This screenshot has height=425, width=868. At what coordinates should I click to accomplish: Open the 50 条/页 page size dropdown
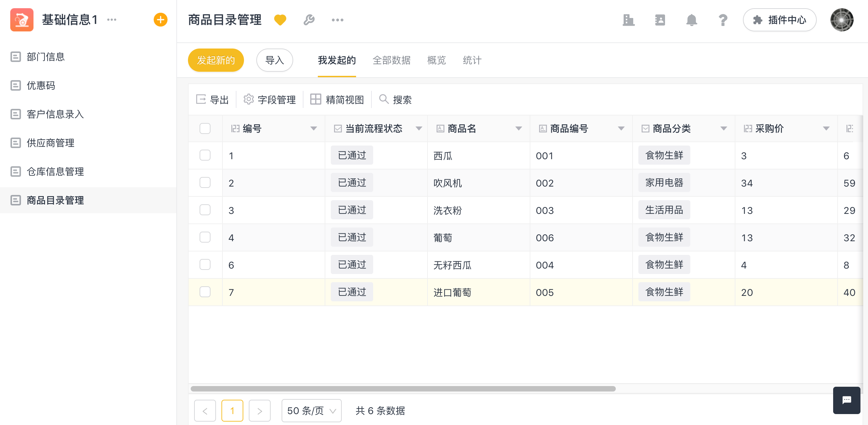coord(311,410)
